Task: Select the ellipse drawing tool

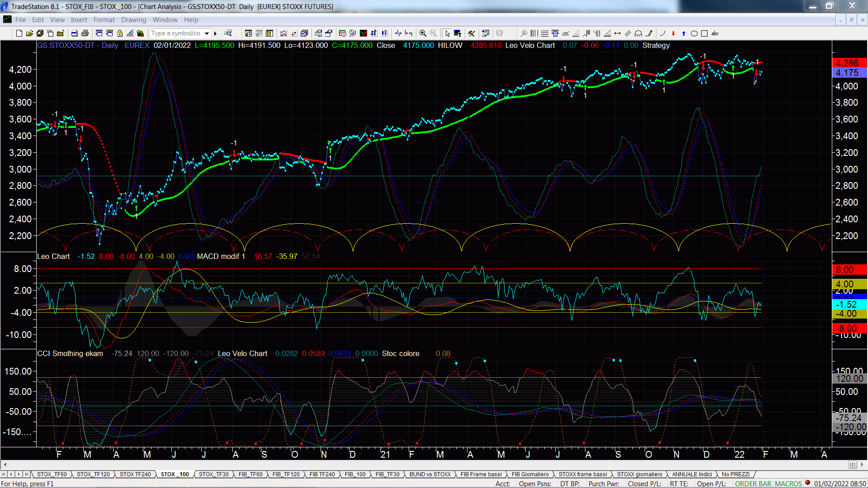Action: coord(694,33)
